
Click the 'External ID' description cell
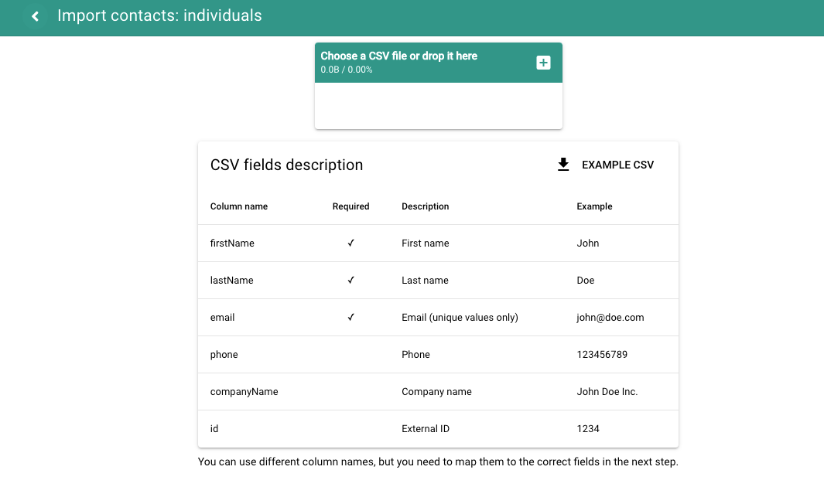pyautogui.click(x=426, y=429)
